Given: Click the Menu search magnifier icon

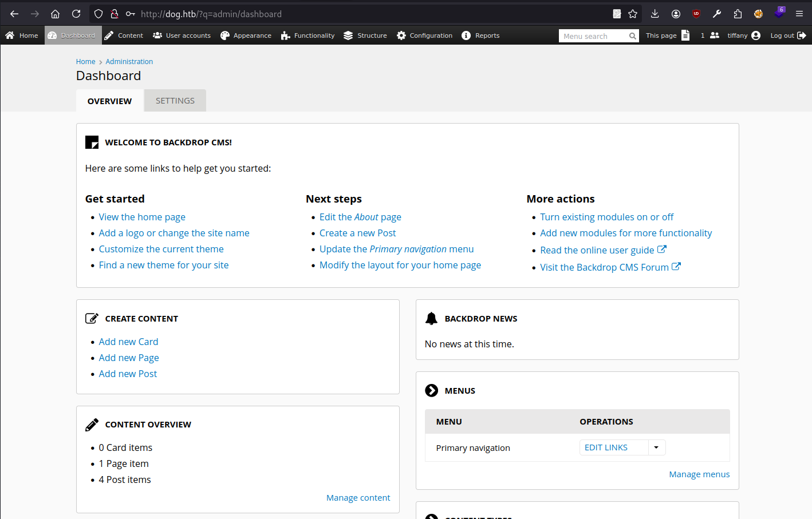Looking at the screenshot, I should click(632, 36).
